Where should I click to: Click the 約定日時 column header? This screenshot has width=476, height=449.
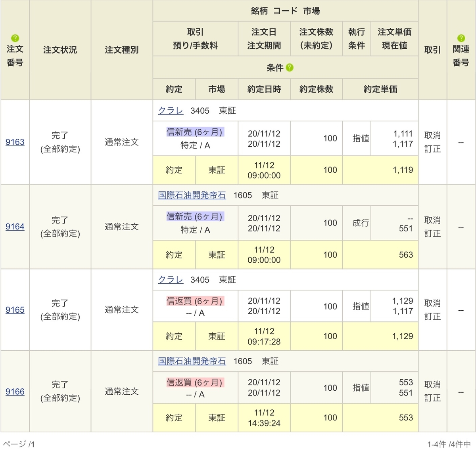click(264, 89)
